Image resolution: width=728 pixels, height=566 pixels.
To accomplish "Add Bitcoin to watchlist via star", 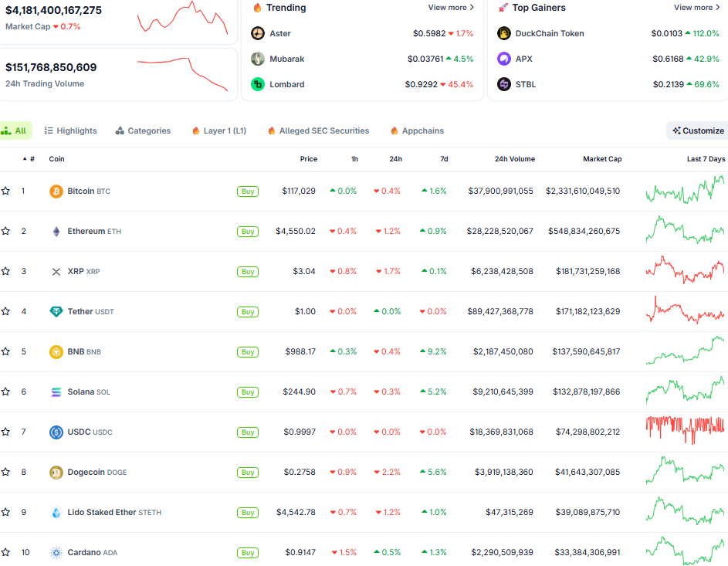I will tap(7, 190).
